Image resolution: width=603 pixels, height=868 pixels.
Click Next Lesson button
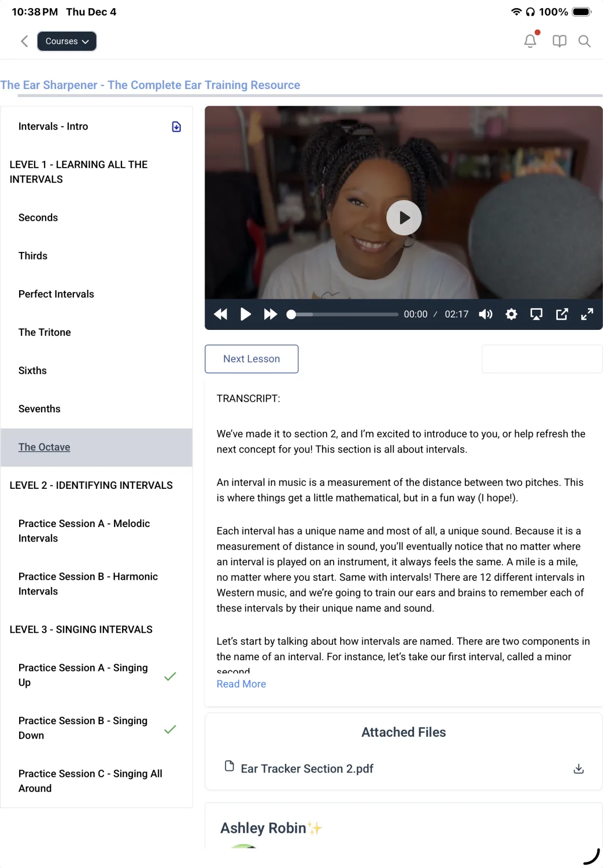[252, 359]
